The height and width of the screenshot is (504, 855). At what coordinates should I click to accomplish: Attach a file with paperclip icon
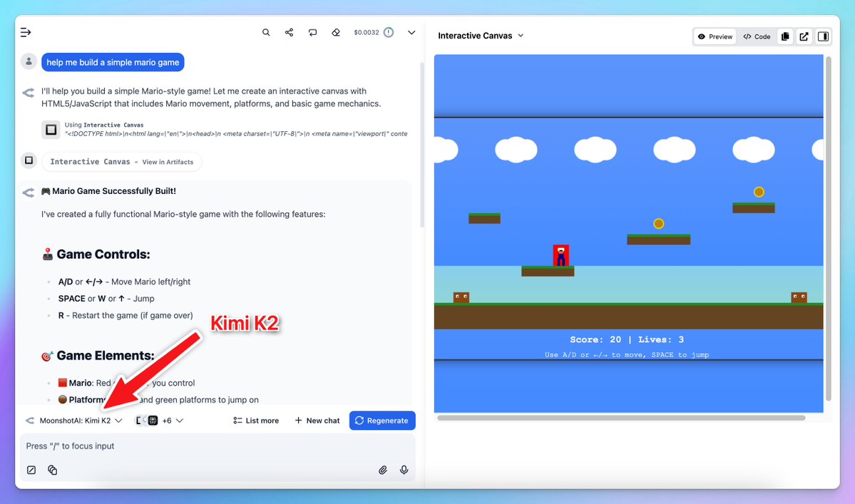point(383,470)
